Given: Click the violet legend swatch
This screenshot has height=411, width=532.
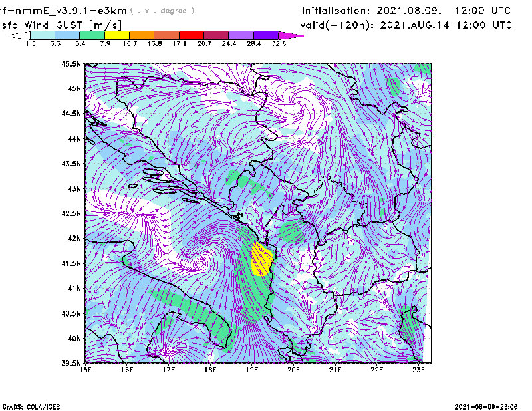Looking at the screenshot, I should pyautogui.click(x=266, y=35).
